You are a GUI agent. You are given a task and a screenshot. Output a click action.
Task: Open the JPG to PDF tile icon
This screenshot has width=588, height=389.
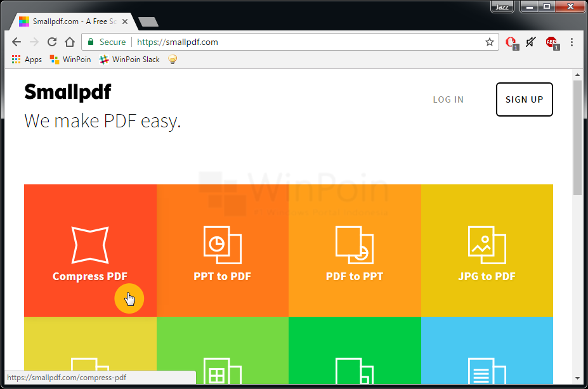pyautogui.click(x=487, y=245)
